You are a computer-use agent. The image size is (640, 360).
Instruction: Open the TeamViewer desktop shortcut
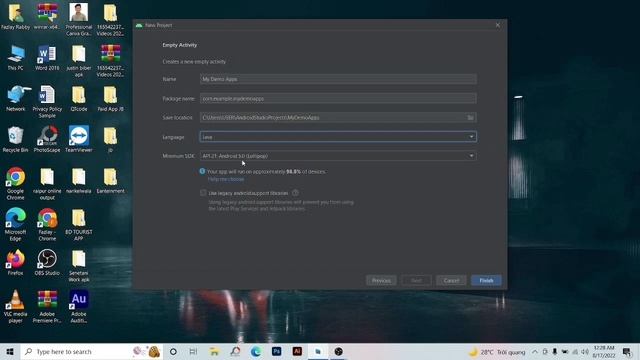79,139
